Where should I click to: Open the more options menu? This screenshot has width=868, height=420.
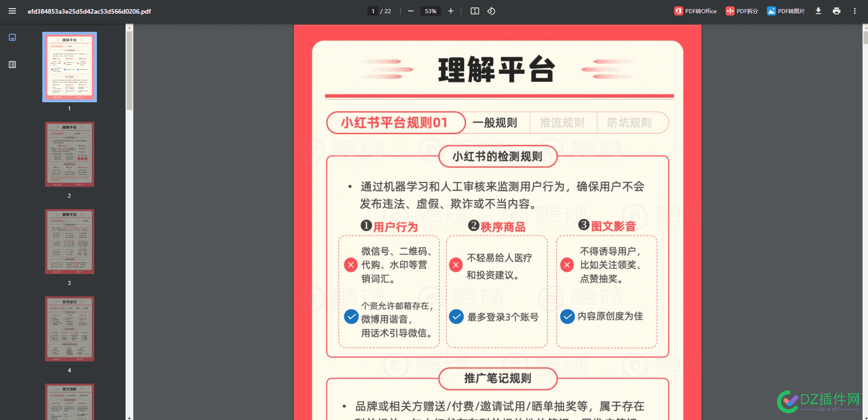click(855, 11)
